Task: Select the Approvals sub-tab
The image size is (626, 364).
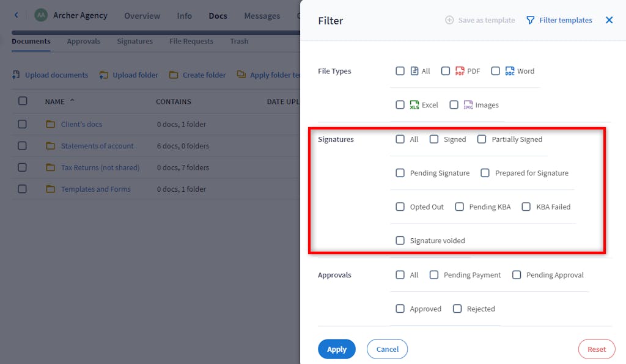Action: [84, 42]
